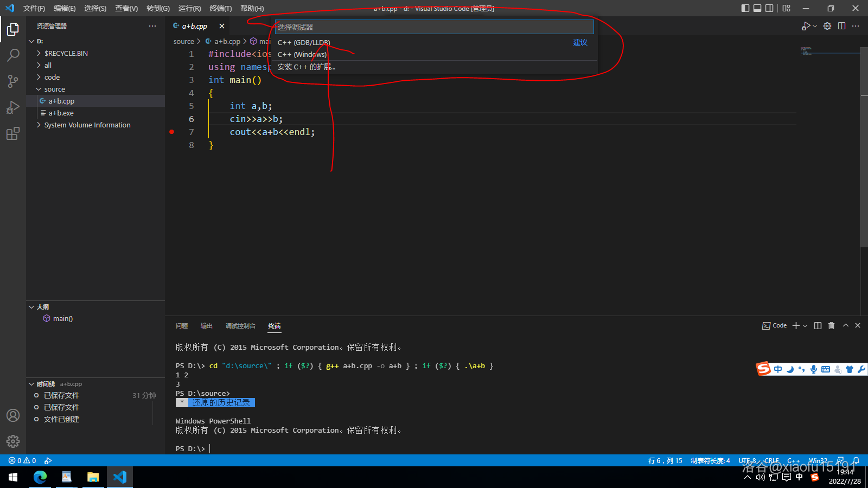
Task: Click the code minimap
Action: pos(830,52)
